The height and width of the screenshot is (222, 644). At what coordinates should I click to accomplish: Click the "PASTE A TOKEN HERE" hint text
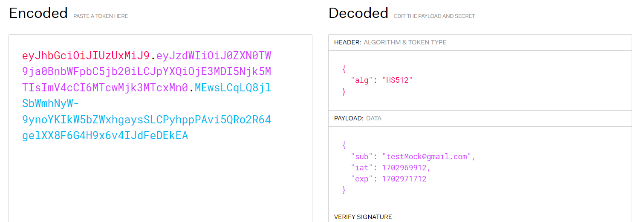click(x=101, y=16)
